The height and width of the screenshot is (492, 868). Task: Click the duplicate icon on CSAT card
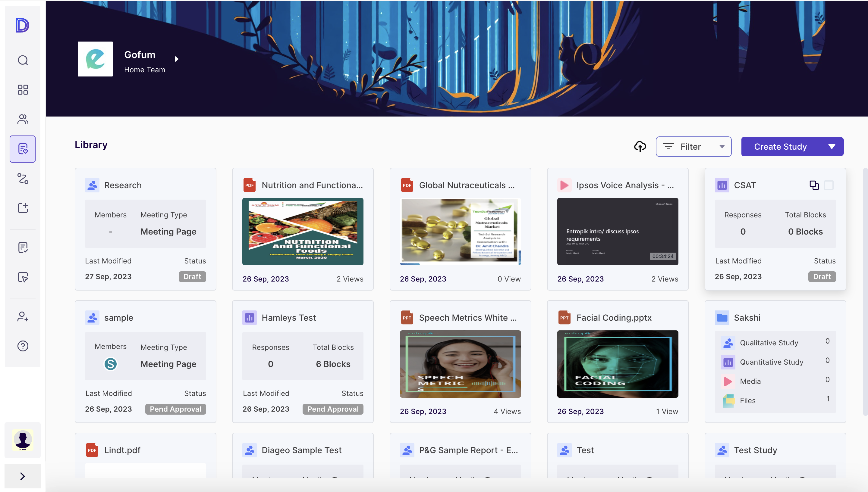click(x=814, y=185)
